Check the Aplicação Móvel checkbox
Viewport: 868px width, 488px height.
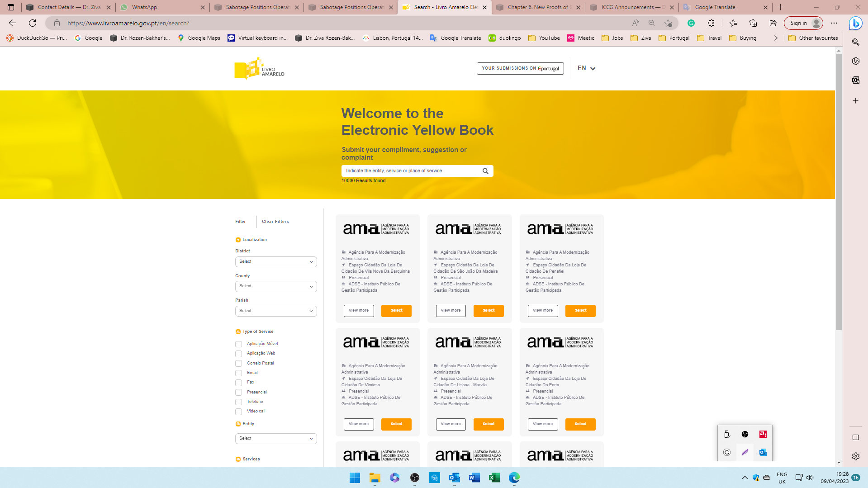coord(238,344)
